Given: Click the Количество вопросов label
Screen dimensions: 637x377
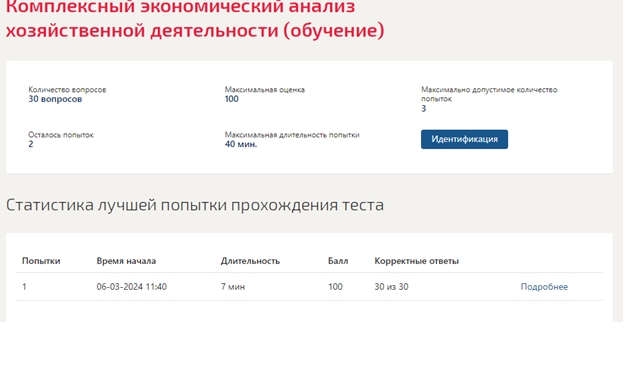Looking at the screenshot, I should (x=67, y=90).
